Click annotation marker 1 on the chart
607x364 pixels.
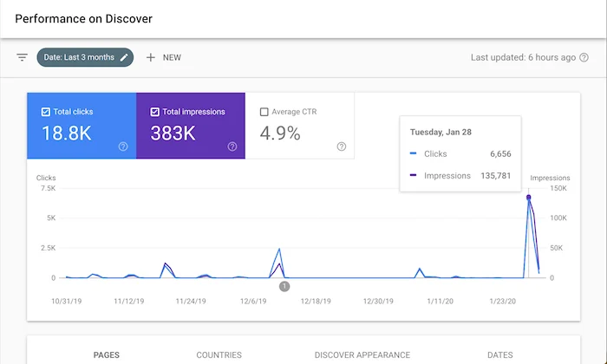point(284,286)
